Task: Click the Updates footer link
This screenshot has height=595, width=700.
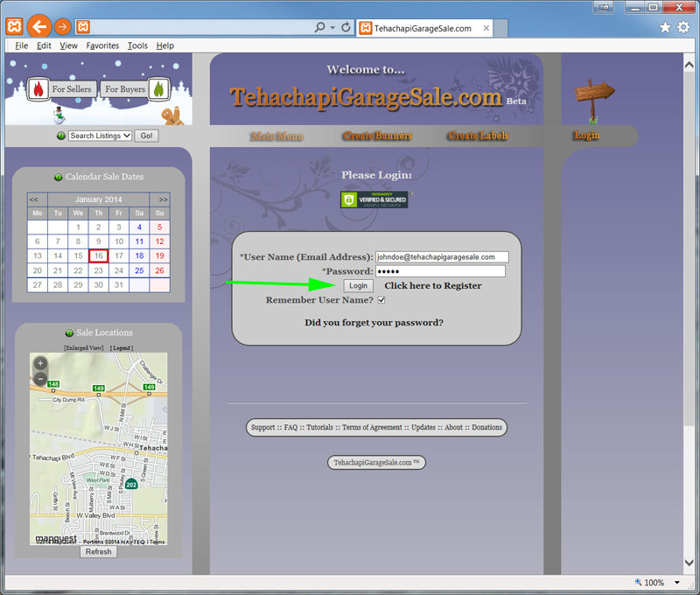Action: point(423,427)
